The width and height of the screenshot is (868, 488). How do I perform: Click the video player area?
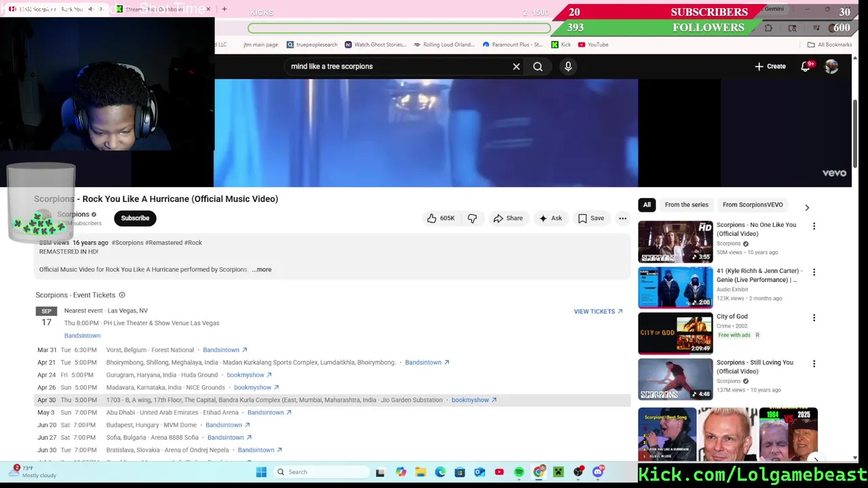427,133
